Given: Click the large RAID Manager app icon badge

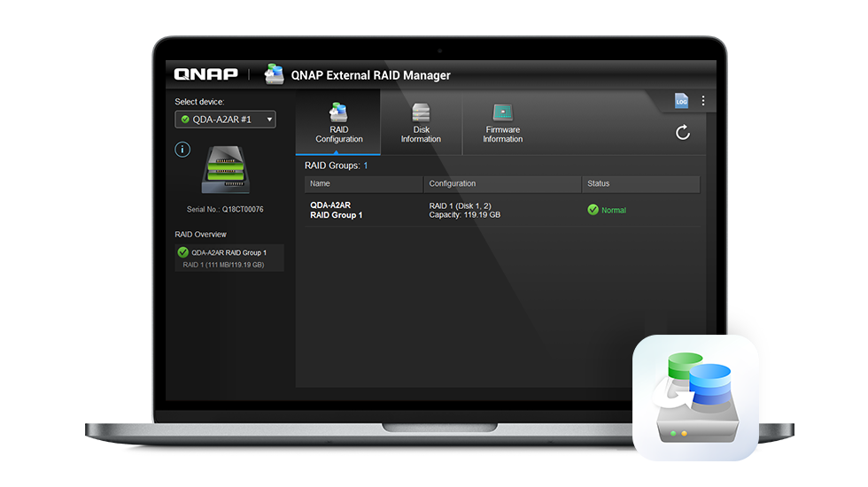Looking at the screenshot, I should coord(696,398).
